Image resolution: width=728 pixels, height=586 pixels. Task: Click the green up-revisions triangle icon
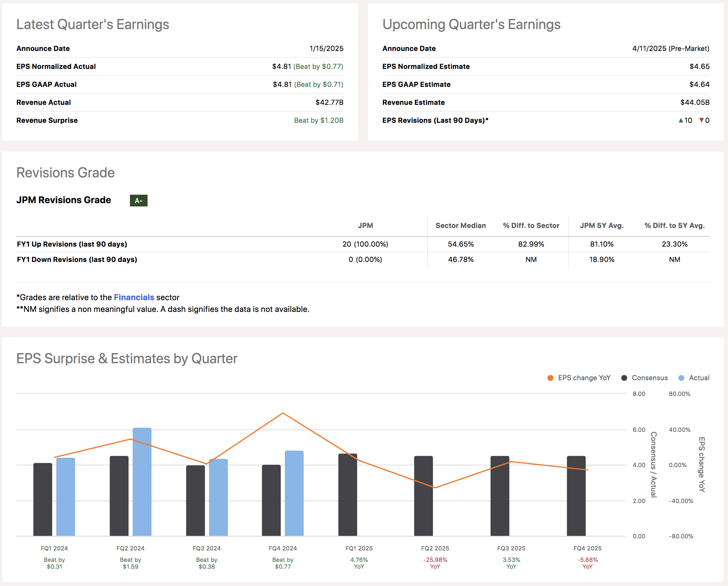click(x=682, y=120)
